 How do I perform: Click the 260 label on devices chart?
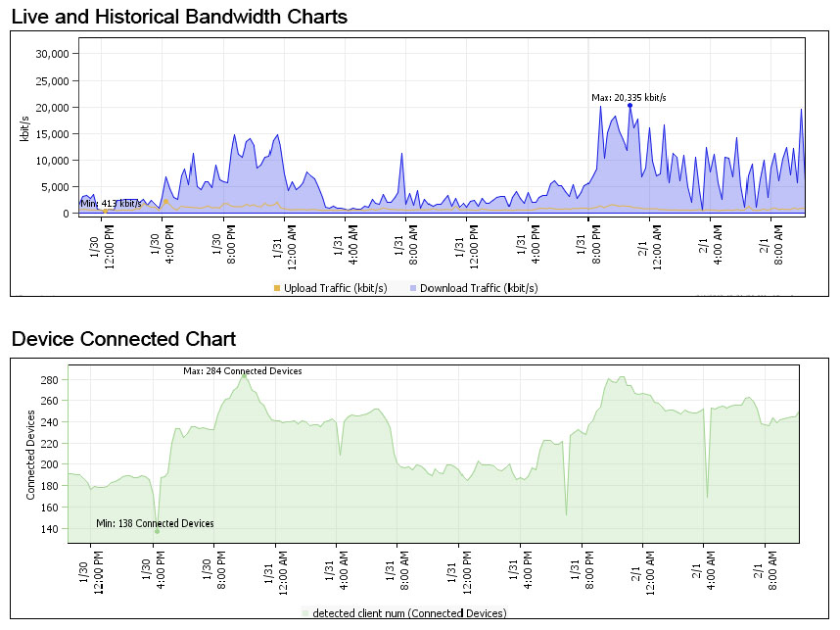coord(49,401)
